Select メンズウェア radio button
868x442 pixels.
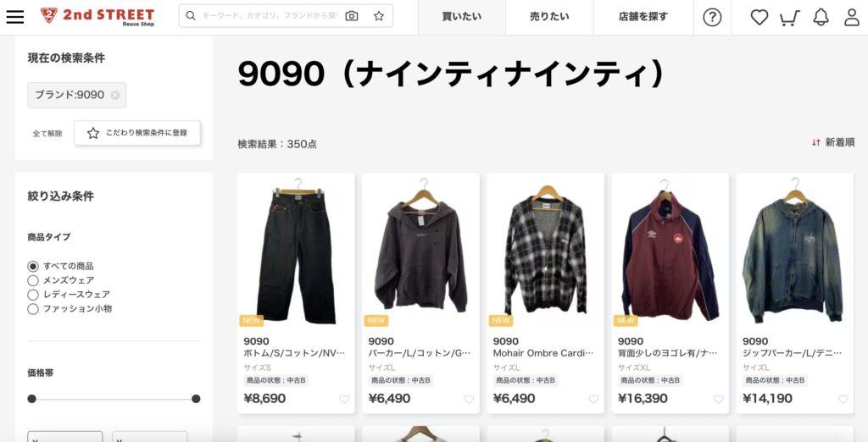tap(33, 280)
